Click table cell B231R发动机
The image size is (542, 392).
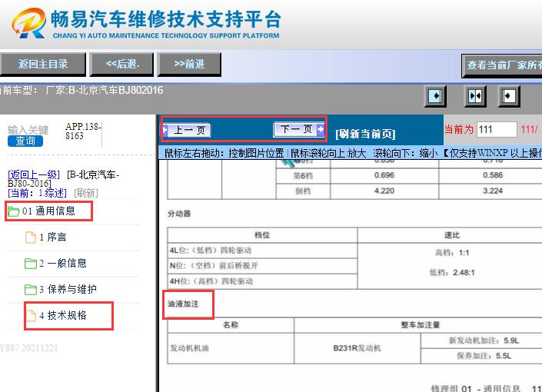[x=357, y=348]
